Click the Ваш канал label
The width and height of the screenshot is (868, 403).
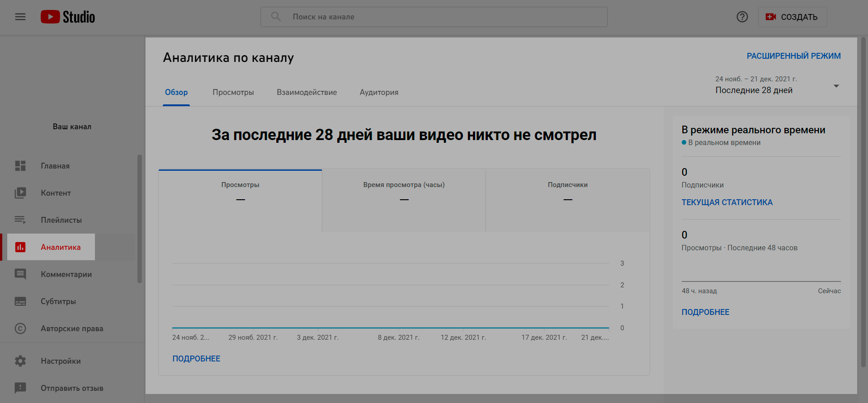pos(72,127)
